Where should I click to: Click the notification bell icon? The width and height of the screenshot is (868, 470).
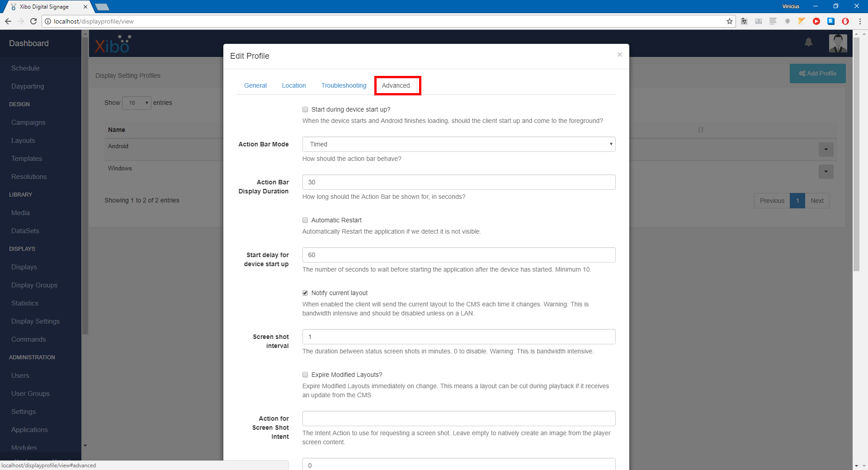coord(808,42)
